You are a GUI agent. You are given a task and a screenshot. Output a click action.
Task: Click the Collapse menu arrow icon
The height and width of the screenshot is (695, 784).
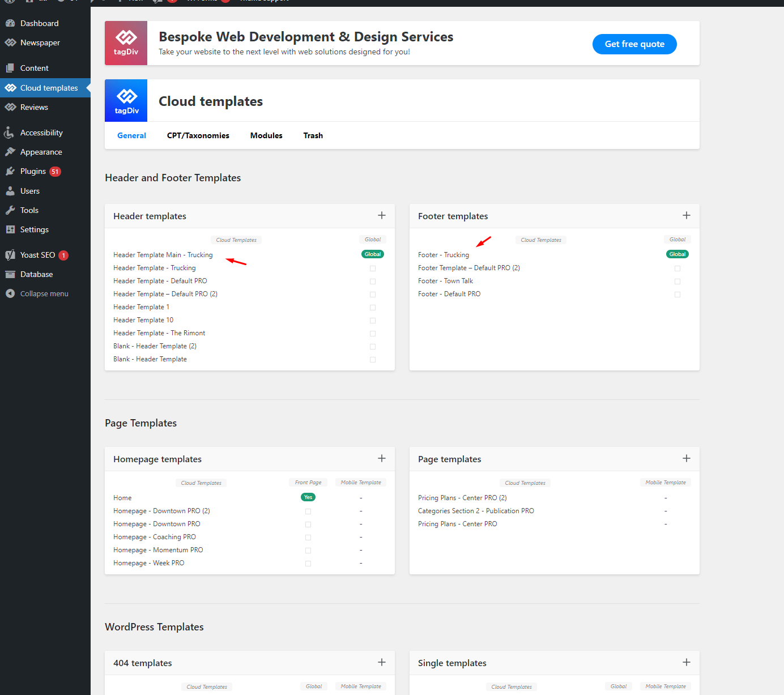(x=10, y=293)
